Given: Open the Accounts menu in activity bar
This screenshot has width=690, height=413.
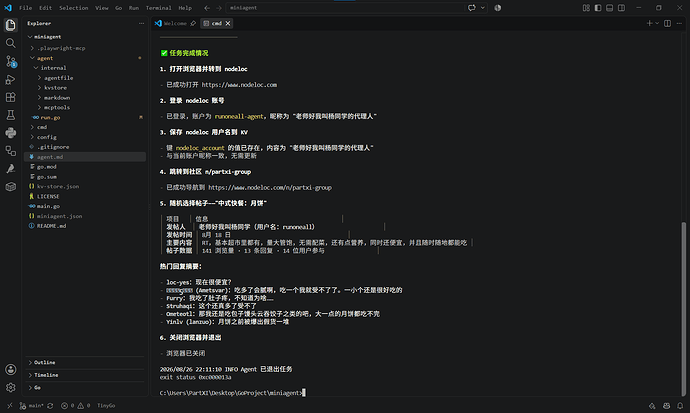Looking at the screenshot, I should pos(11,369).
